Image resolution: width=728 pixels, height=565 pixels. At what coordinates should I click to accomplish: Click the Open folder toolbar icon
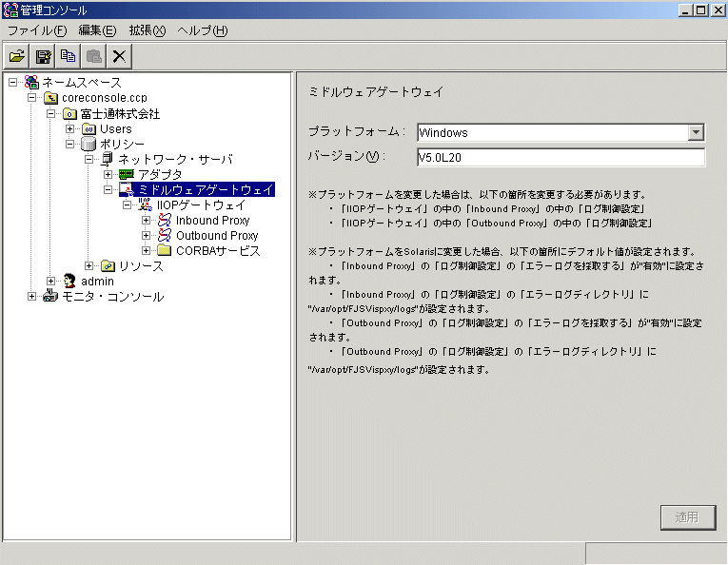17,56
